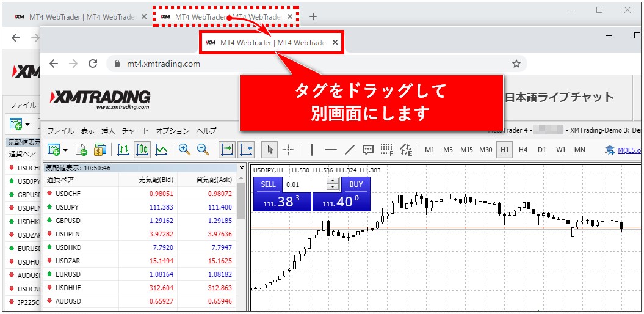Select the first MT4 WebTrader tab in background window
644x314 pixels.
(80, 17)
